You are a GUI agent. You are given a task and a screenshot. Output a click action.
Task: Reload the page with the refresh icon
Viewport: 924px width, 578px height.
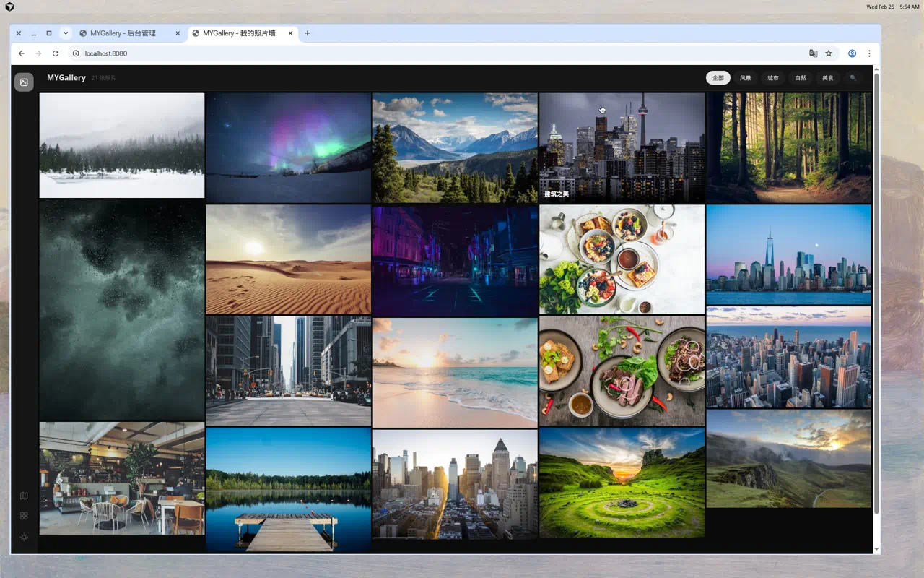(x=56, y=53)
